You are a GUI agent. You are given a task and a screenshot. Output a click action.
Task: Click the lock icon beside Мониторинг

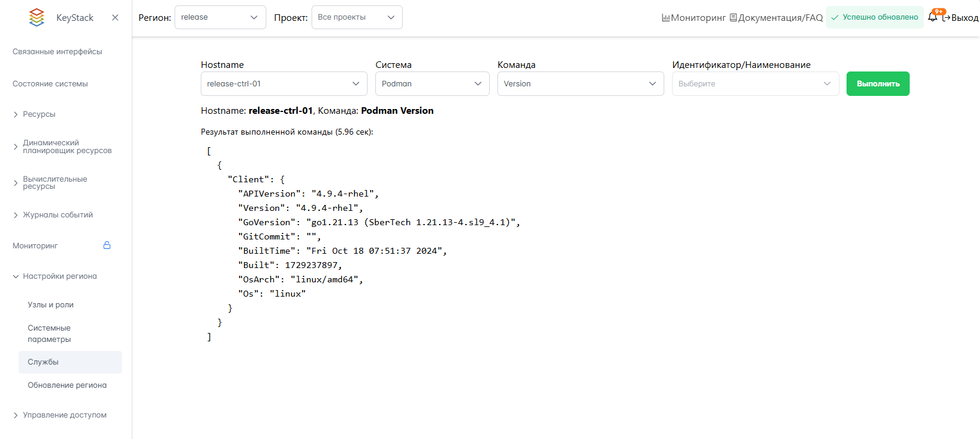coord(107,245)
